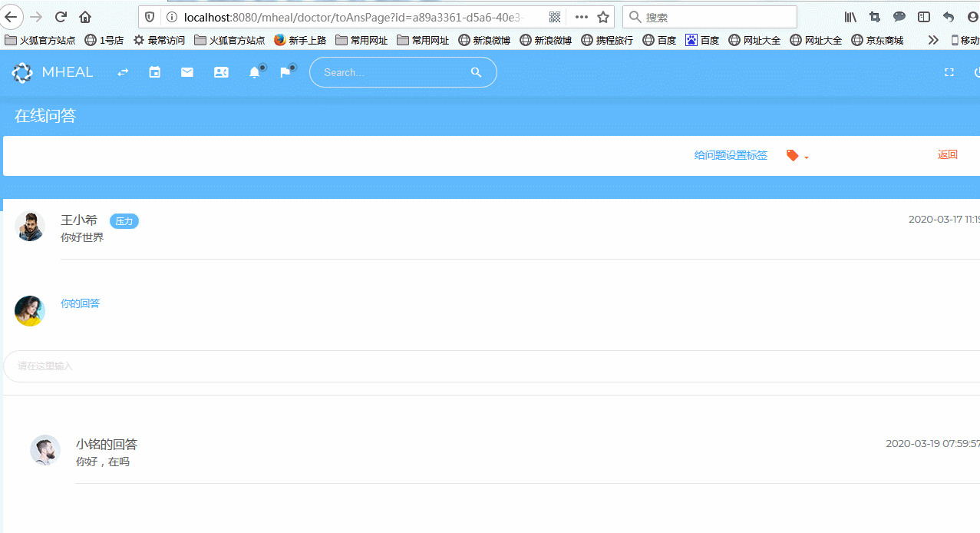The image size is (980, 533).
Task: Open the browser's three-dot overflow menu
Action: (x=580, y=16)
